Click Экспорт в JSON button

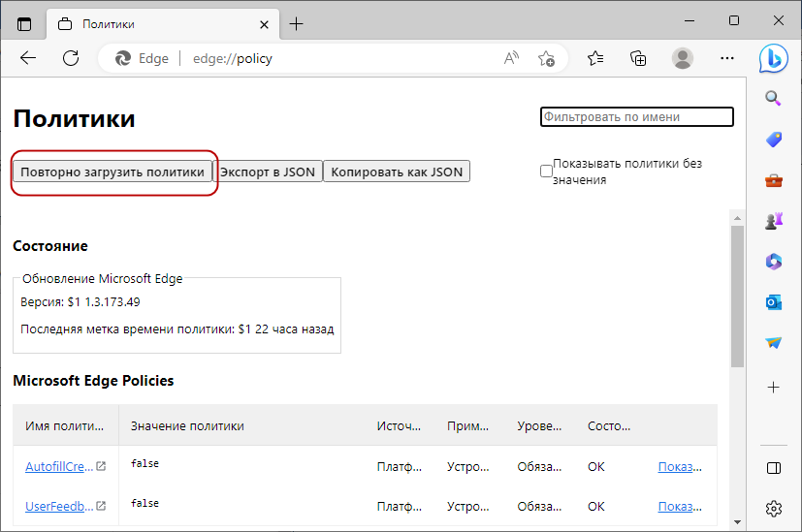coord(267,172)
